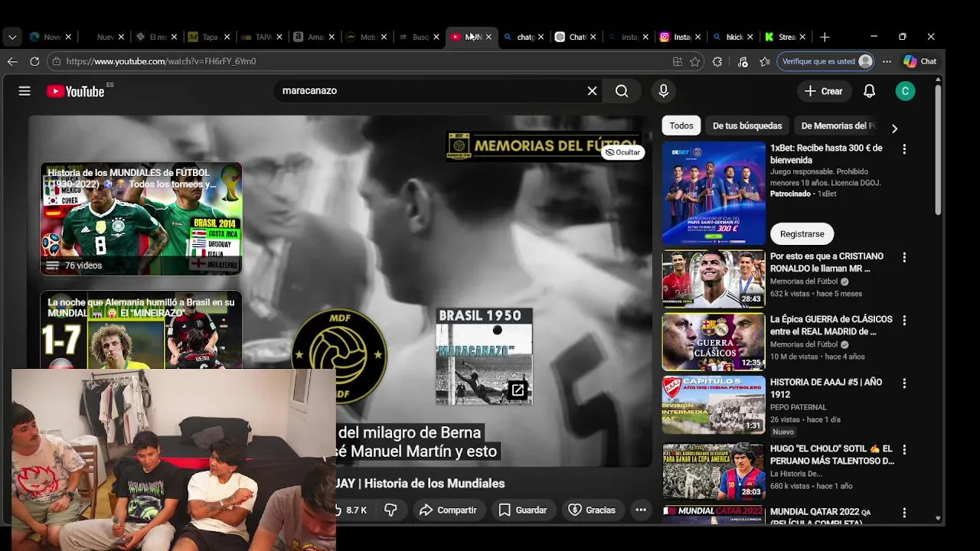Image resolution: width=980 pixels, height=551 pixels.
Task: Dislike the video with thumbs down
Action: tap(390, 510)
